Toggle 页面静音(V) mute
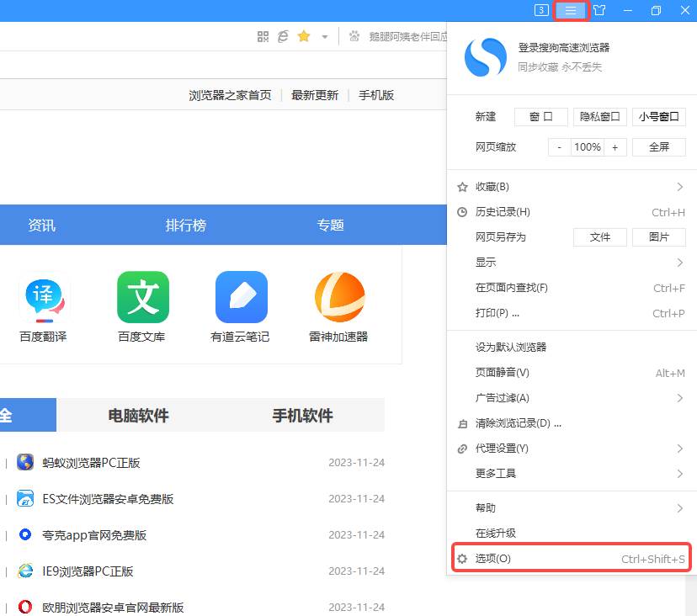Viewport: 697px width, 616px height. tap(572, 373)
